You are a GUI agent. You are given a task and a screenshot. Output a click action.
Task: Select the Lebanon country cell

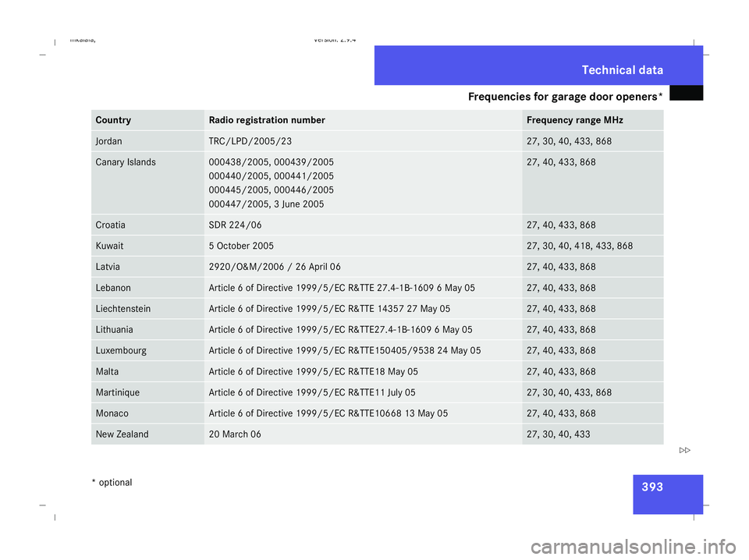[147, 288]
